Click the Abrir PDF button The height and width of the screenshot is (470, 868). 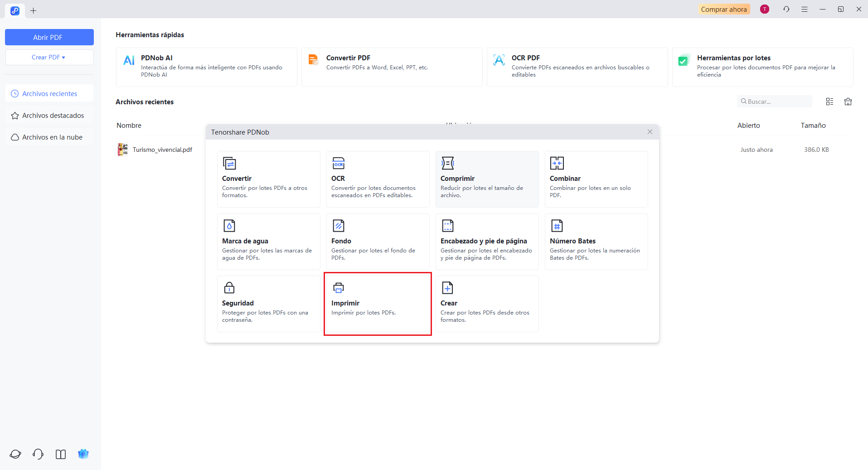[49, 37]
